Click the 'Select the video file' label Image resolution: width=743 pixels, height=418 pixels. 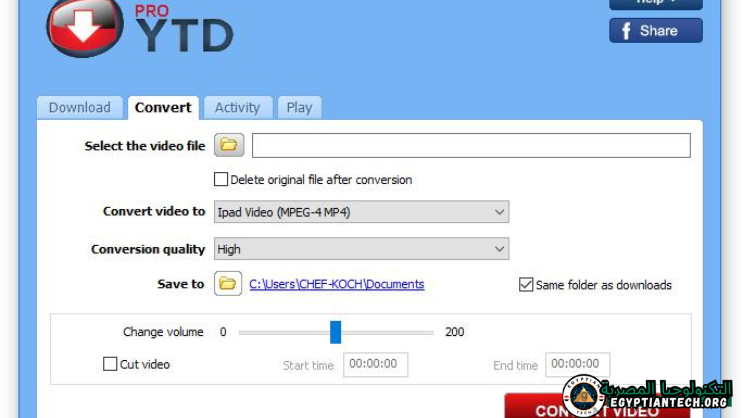click(145, 146)
